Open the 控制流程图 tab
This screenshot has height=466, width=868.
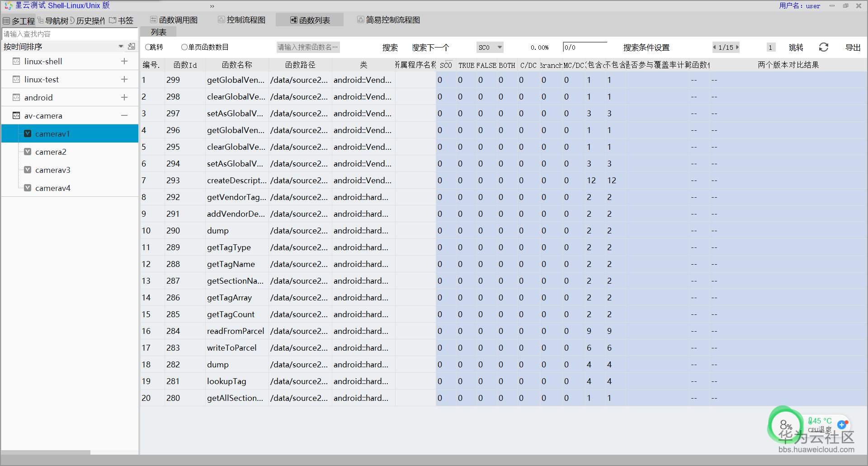point(242,20)
